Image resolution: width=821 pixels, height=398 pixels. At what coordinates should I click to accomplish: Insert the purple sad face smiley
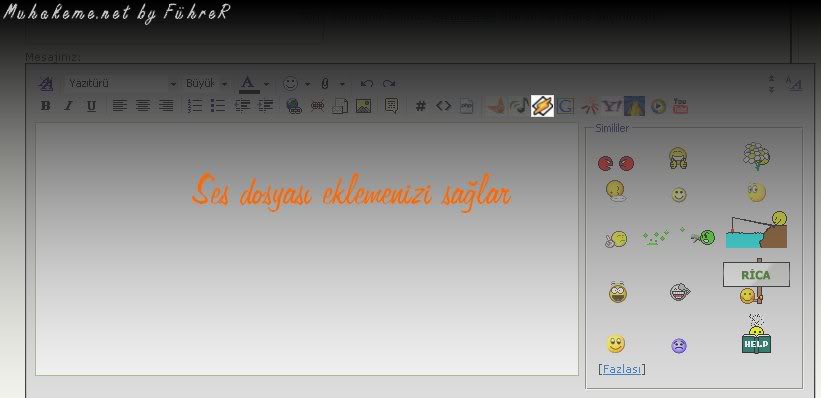click(679, 346)
